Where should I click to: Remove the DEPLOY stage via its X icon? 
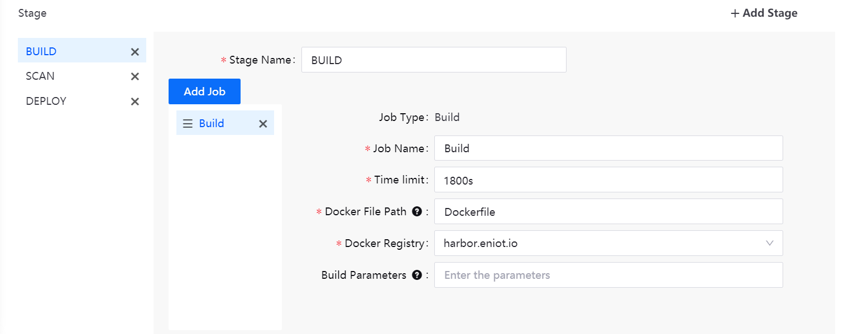click(135, 101)
